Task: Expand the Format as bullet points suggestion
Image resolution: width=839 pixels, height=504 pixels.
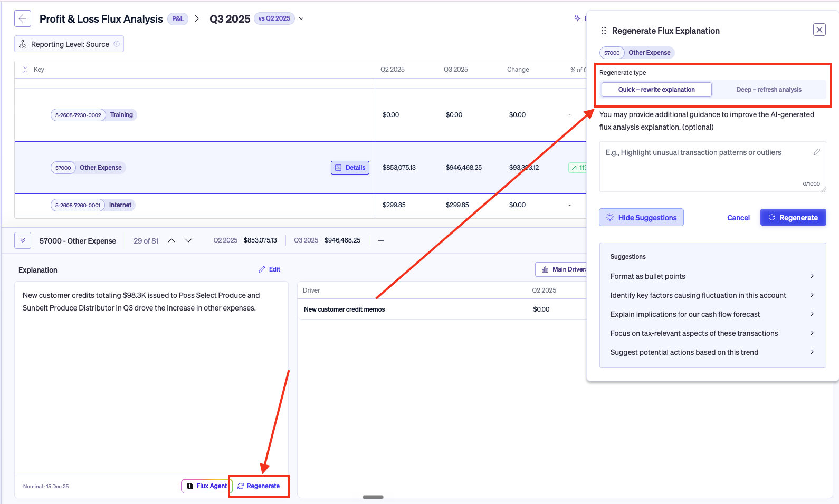Action: tap(712, 276)
